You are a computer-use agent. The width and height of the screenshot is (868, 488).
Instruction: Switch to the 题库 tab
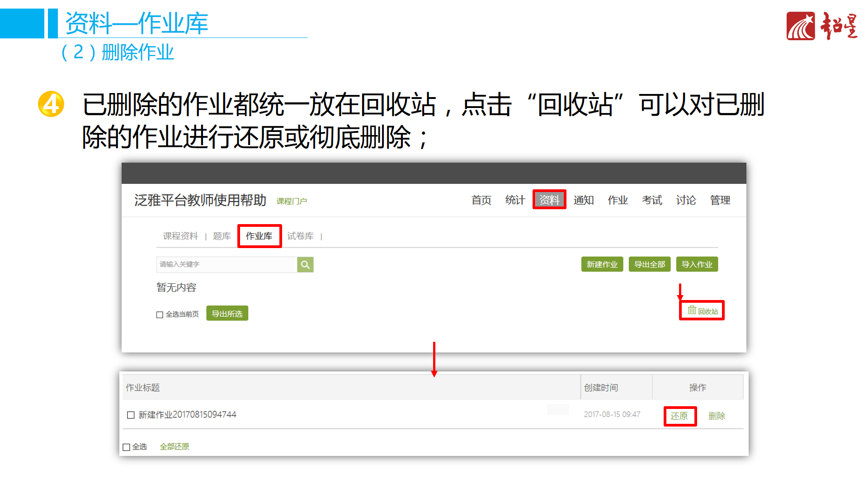(222, 236)
